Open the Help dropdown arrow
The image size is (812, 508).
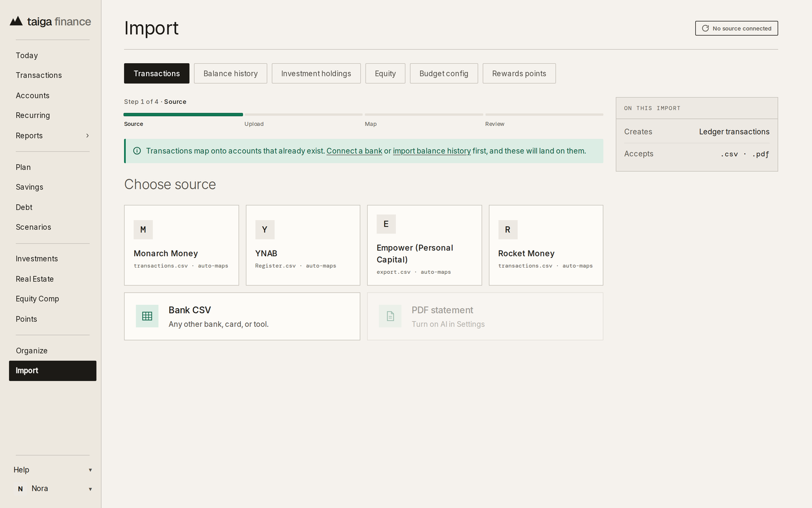(x=90, y=470)
